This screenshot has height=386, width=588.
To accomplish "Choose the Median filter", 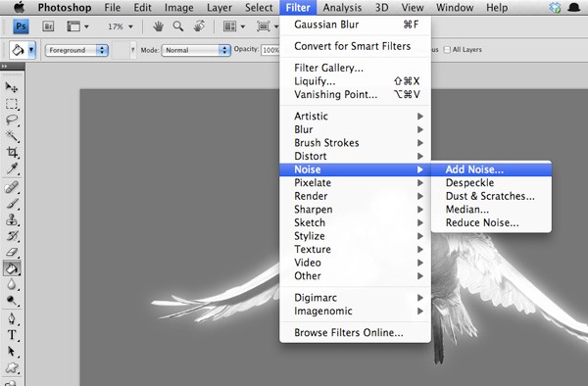I will click(x=491, y=210).
